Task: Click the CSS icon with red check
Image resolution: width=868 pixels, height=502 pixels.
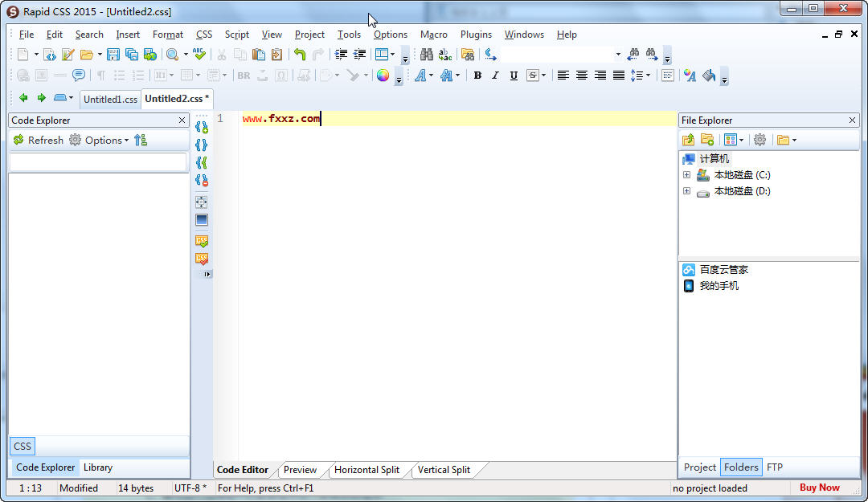Action: pyautogui.click(x=202, y=259)
